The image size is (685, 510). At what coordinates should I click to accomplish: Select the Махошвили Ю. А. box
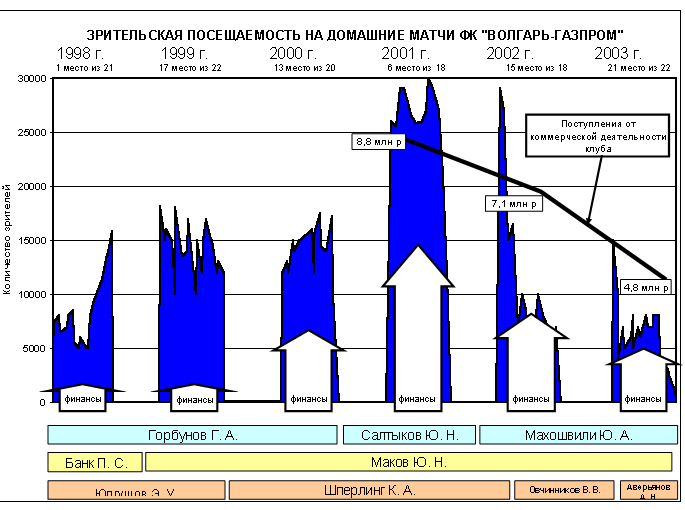[578, 435]
